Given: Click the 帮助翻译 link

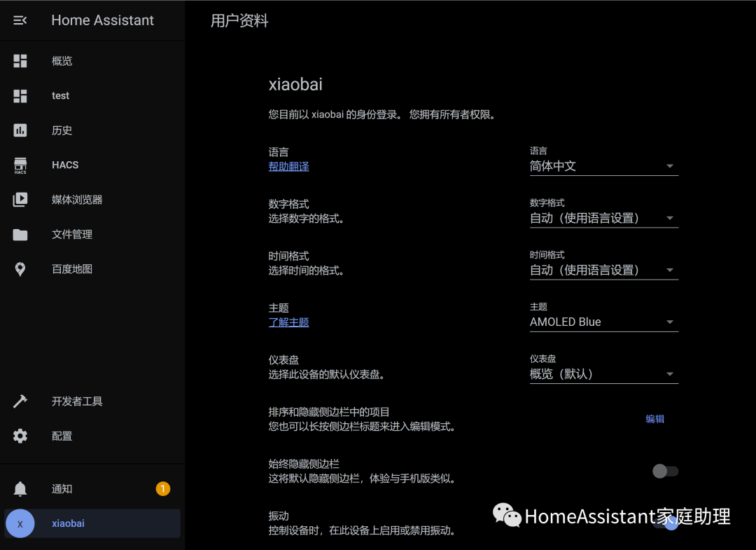Looking at the screenshot, I should tap(288, 167).
